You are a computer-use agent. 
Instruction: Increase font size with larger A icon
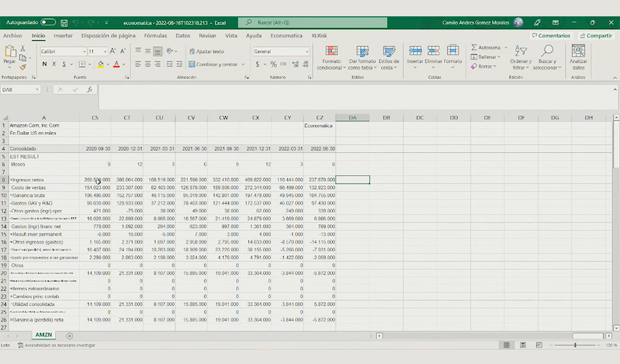click(x=113, y=51)
